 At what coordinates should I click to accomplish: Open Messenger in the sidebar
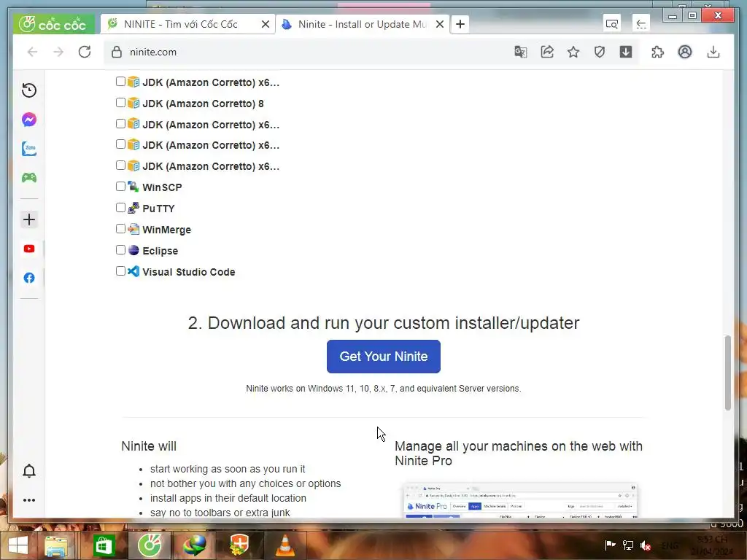(29, 120)
